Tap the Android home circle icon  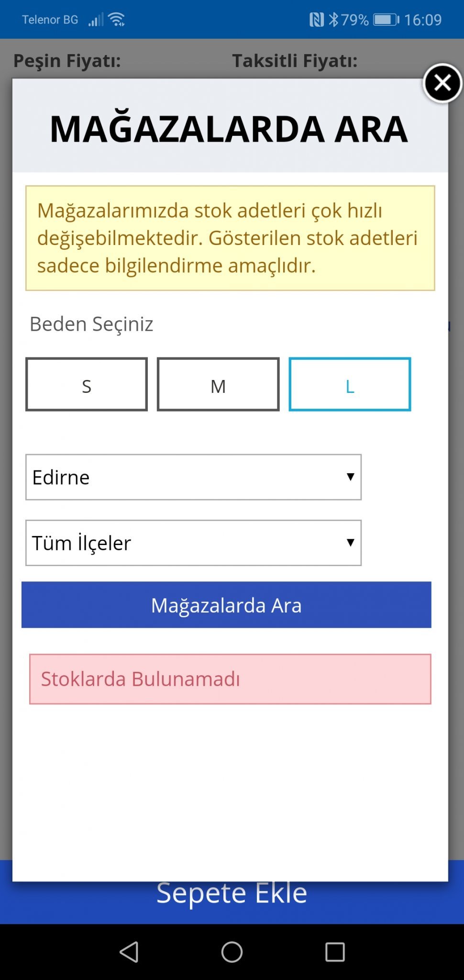[232, 952]
